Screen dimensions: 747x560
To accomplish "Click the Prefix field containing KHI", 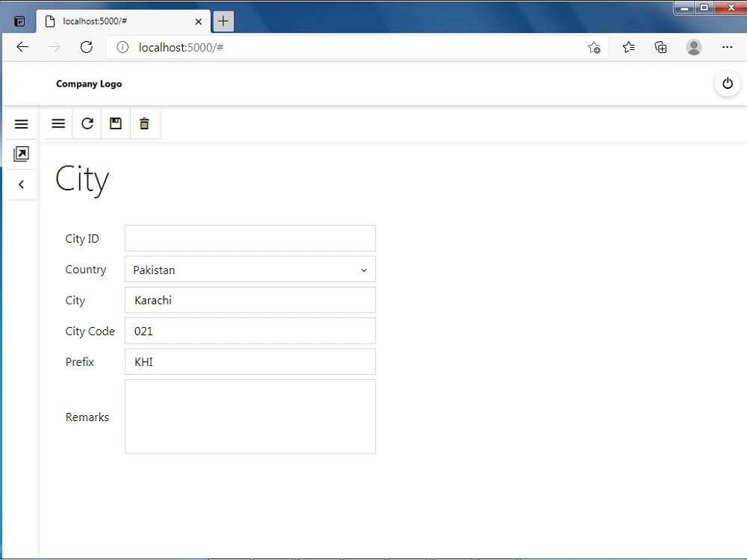I will coord(250,362).
